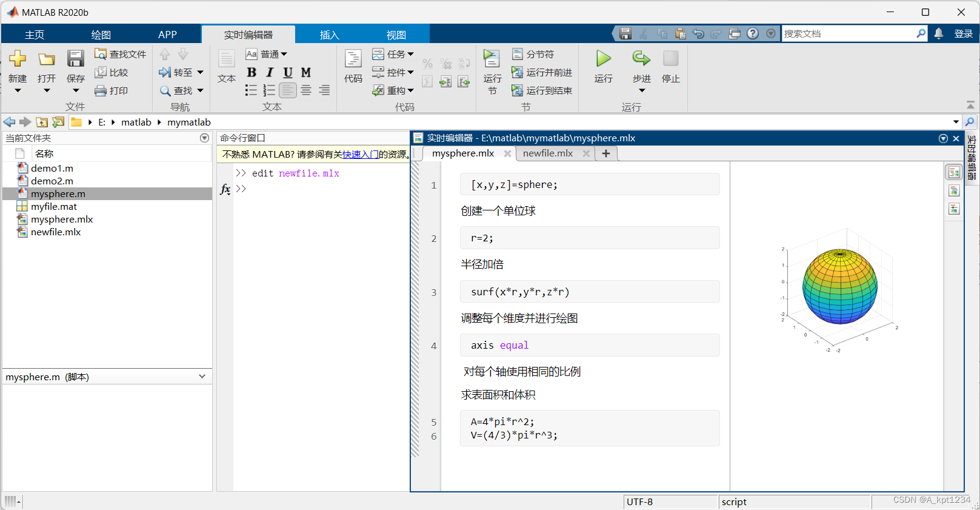980x510 pixels.
Task: Toggle Bold text formatting
Action: click(252, 72)
